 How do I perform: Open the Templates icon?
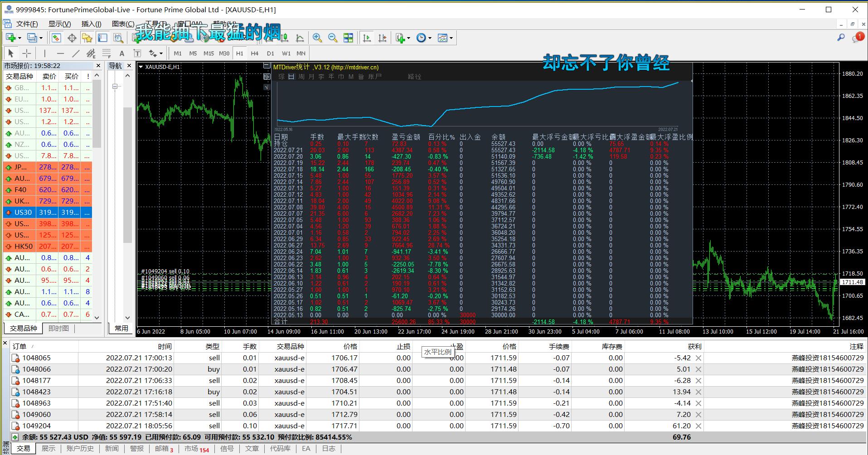pyautogui.click(x=442, y=38)
